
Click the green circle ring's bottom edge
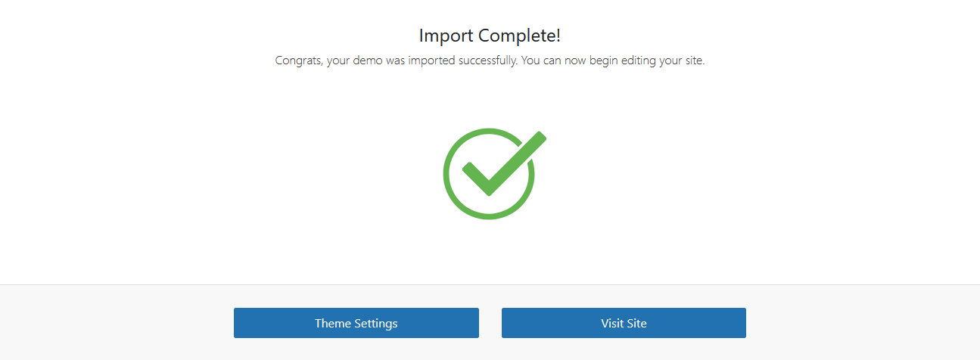click(x=489, y=216)
